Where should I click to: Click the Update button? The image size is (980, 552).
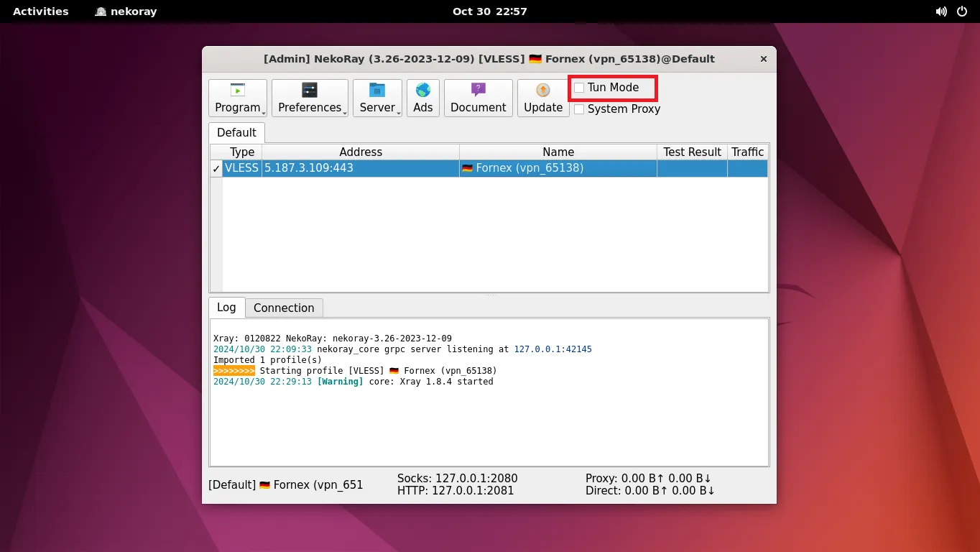pos(543,98)
